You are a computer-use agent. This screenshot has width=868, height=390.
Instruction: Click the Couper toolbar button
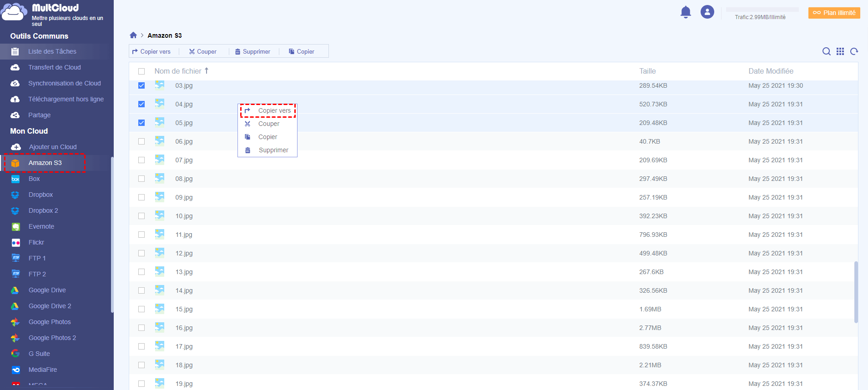[x=203, y=51]
